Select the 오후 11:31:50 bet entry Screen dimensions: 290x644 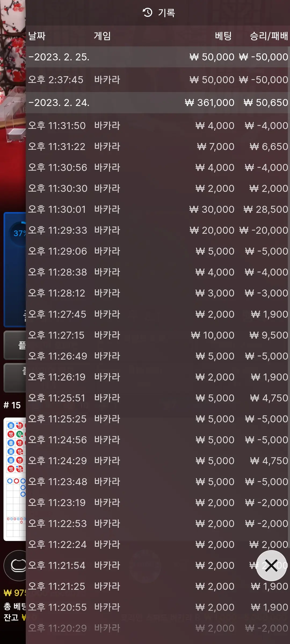click(x=158, y=126)
